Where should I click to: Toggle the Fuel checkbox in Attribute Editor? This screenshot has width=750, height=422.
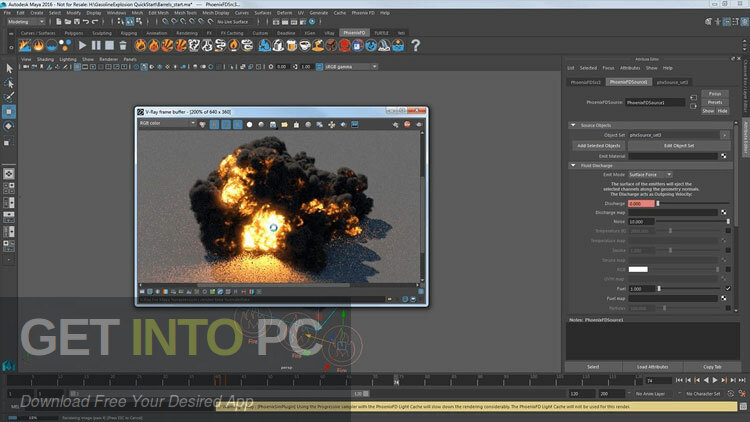pos(728,289)
